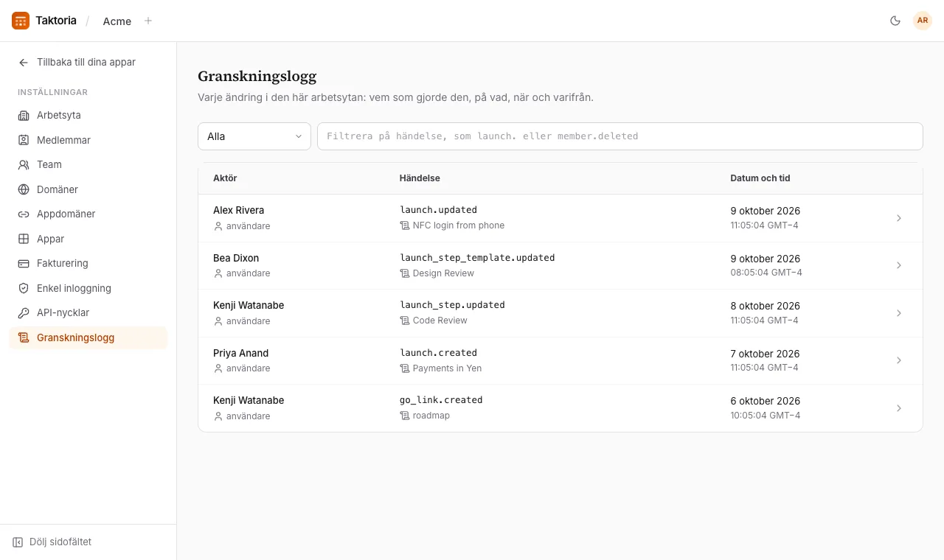944x560 pixels.
Task: Click the API-nycklar key icon
Action: (24, 313)
